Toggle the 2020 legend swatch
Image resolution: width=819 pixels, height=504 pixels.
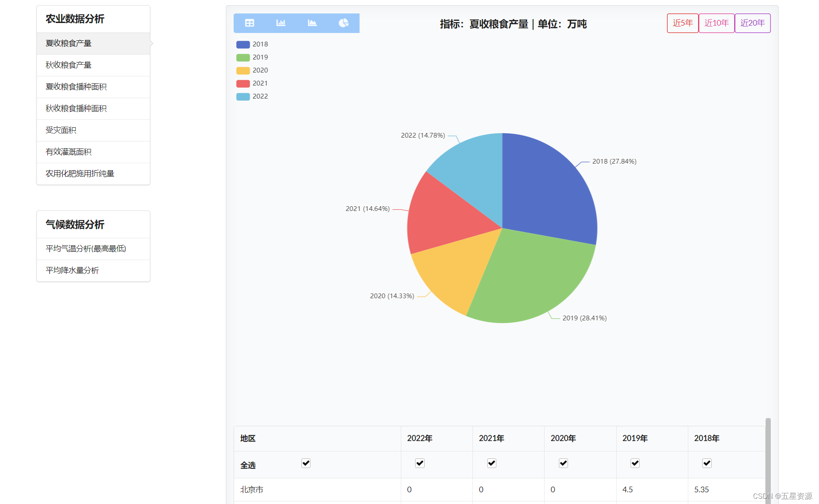click(243, 70)
